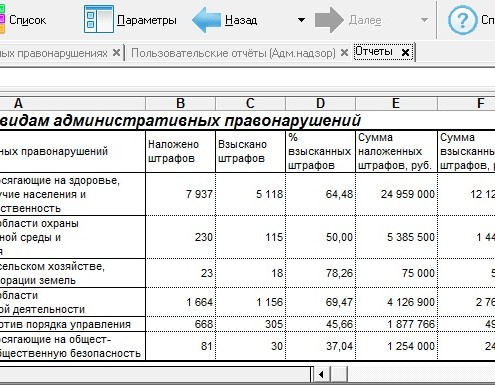This screenshot has width=495, height=385.
Task: Switch to the правонарушениях tab
Action: [53, 53]
